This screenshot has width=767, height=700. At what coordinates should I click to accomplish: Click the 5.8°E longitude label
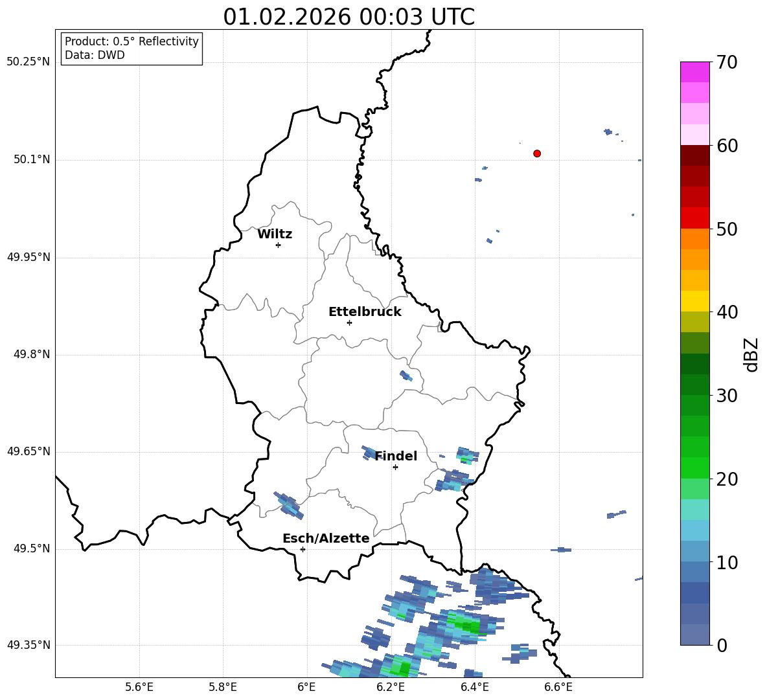(223, 687)
